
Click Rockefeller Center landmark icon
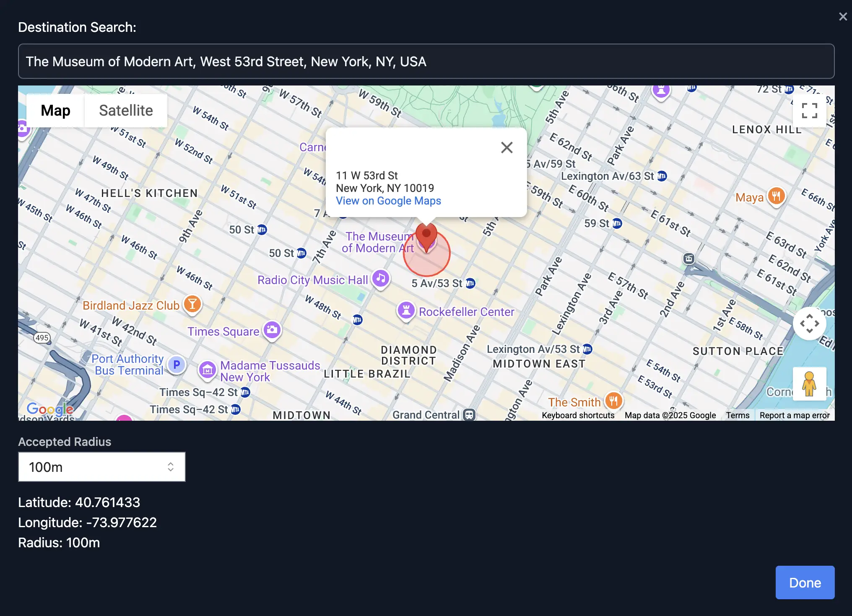tap(406, 311)
